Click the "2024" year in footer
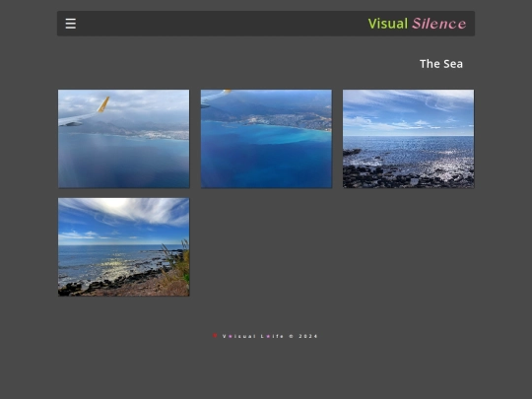 308,336
